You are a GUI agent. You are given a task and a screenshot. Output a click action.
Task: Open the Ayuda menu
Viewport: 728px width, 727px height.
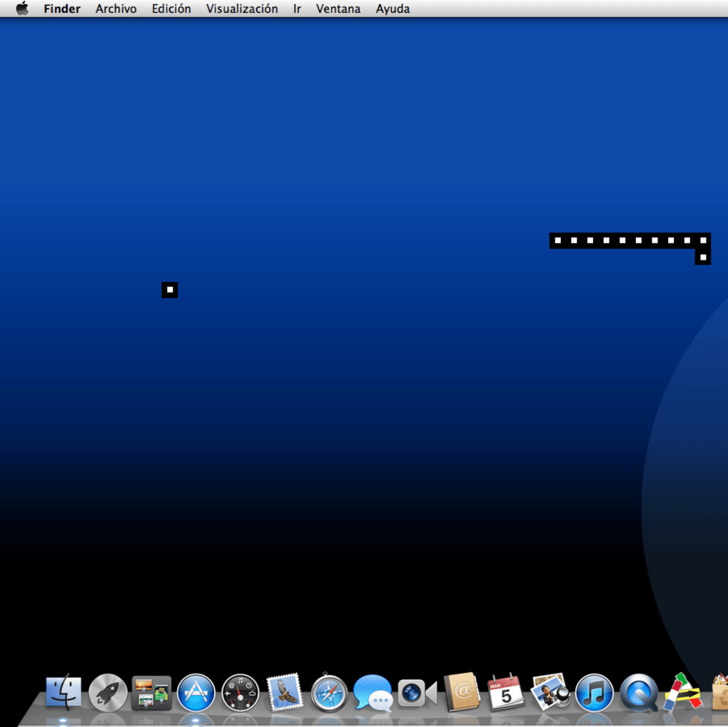[x=393, y=9]
